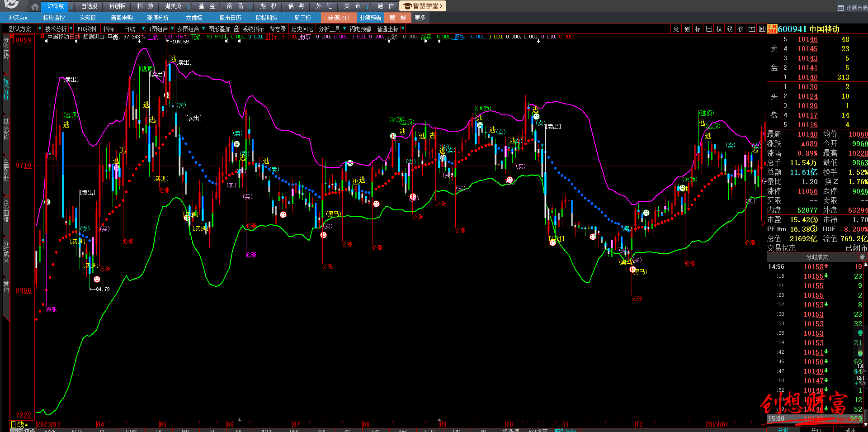The image size is (868, 432).
Task: Expand the menu dots after 港美英
Action: (x=189, y=7)
